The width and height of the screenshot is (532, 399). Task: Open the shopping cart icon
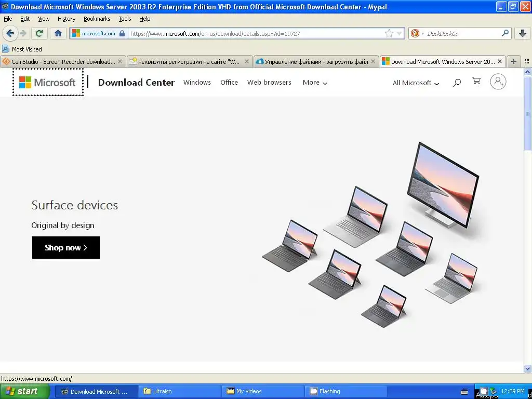click(476, 81)
